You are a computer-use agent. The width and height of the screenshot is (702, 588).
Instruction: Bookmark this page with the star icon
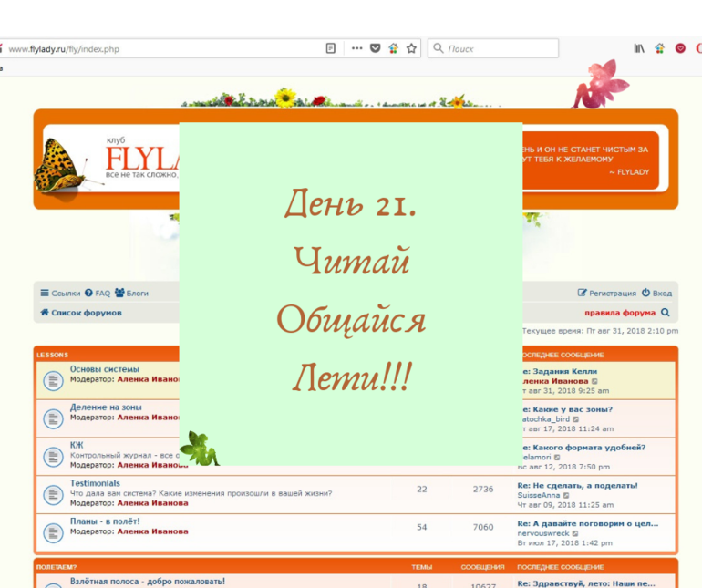(411, 48)
